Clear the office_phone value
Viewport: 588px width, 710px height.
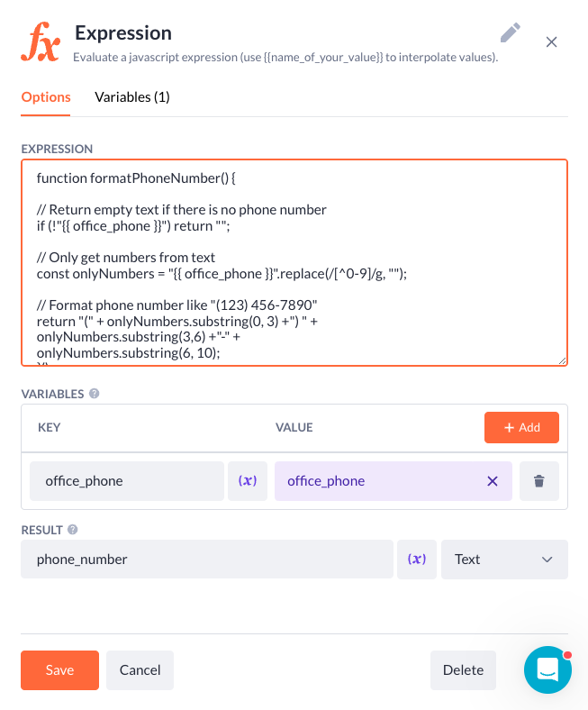[x=493, y=481]
